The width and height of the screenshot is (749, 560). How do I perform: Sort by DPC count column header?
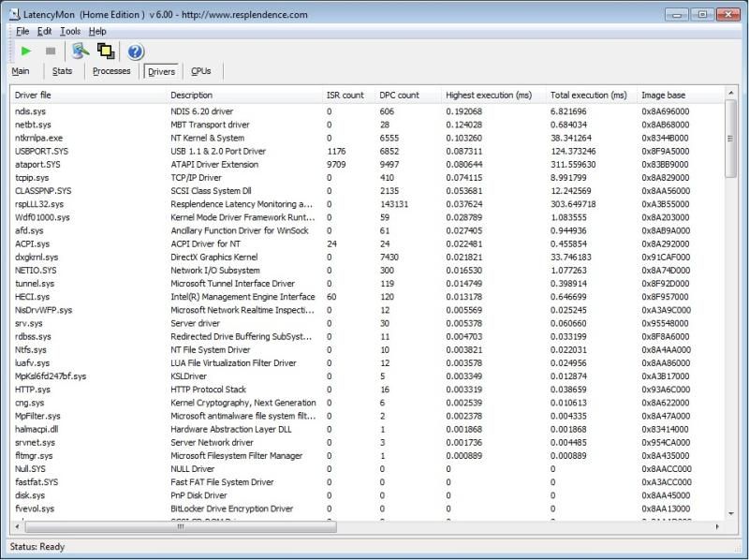tap(400, 95)
